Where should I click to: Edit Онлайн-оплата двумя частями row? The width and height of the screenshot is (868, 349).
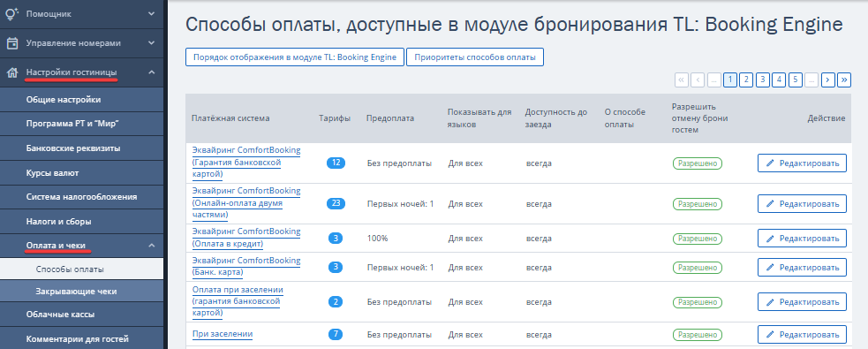802,203
